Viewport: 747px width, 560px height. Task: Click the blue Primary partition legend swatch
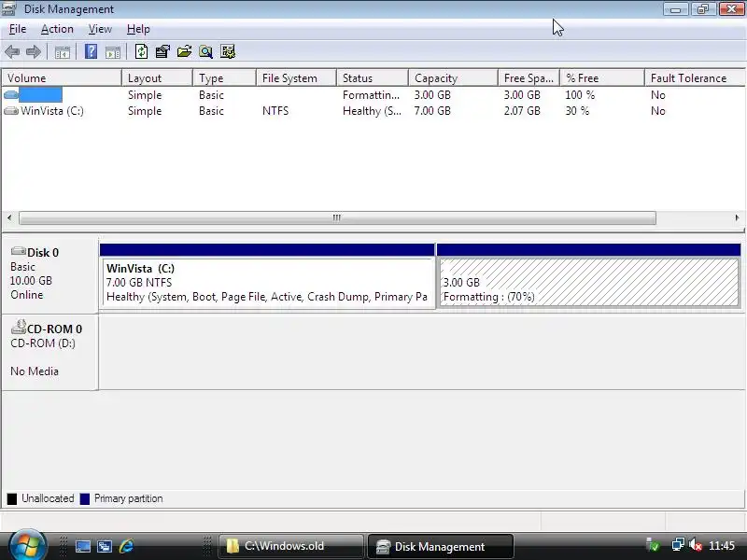click(85, 498)
